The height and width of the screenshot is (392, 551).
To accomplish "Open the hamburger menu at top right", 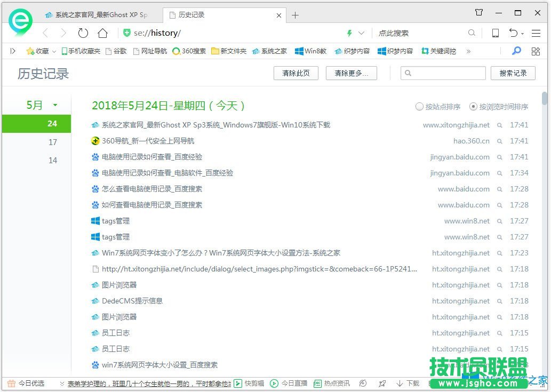I will 536,33.
